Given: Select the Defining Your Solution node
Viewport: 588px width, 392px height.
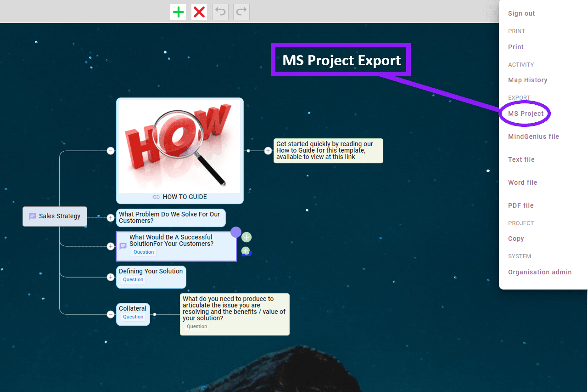Looking at the screenshot, I should click(151, 277).
